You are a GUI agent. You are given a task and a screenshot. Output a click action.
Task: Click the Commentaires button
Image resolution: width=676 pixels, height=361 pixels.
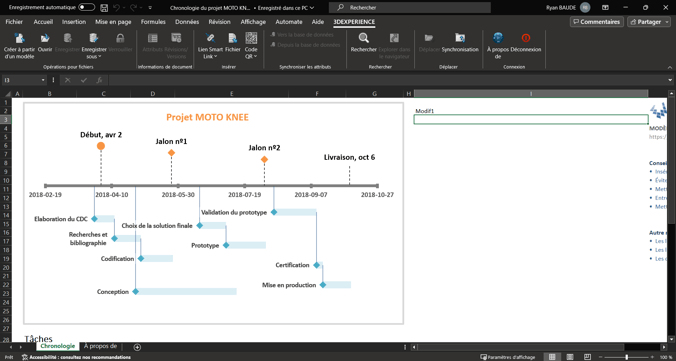click(x=597, y=22)
